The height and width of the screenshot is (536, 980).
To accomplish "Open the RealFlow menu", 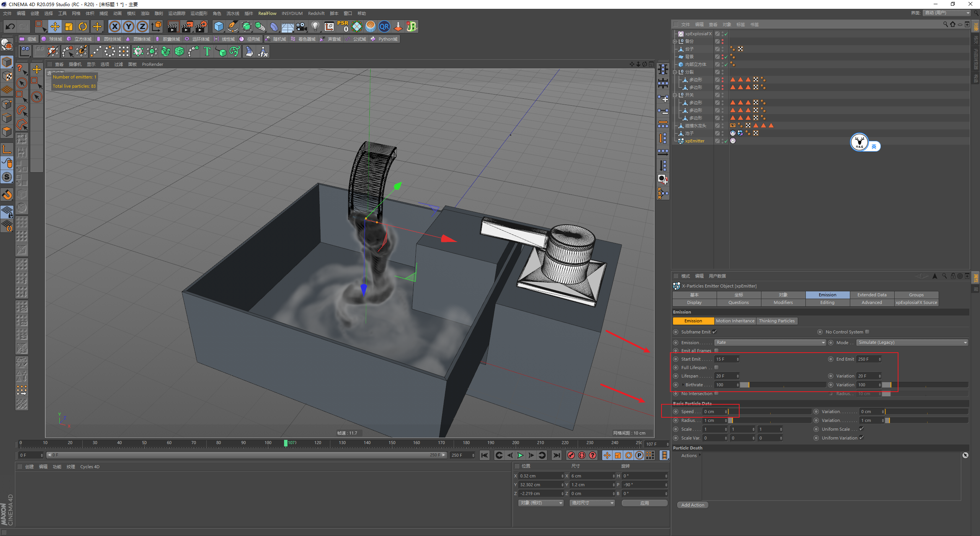I will 267,13.
